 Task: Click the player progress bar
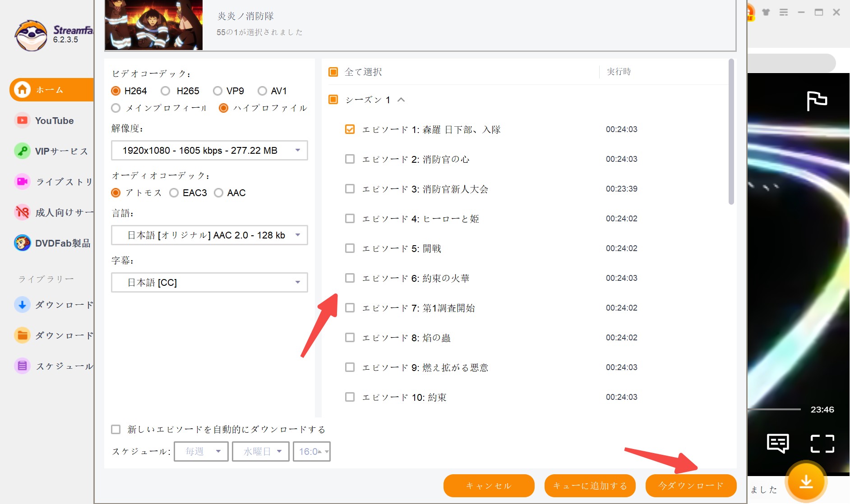pos(774,409)
